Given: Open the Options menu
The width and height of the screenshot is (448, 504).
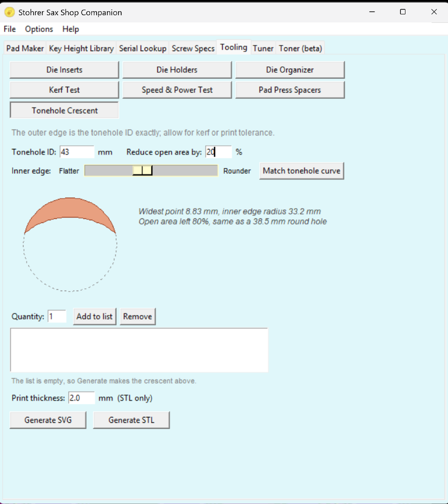Looking at the screenshot, I should [x=39, y=29].
